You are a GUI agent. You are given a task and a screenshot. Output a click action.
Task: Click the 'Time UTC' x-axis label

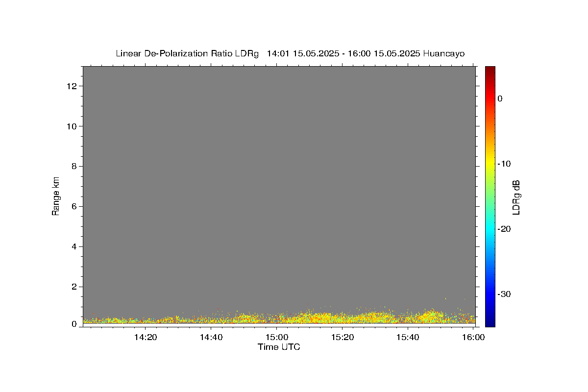279,347
